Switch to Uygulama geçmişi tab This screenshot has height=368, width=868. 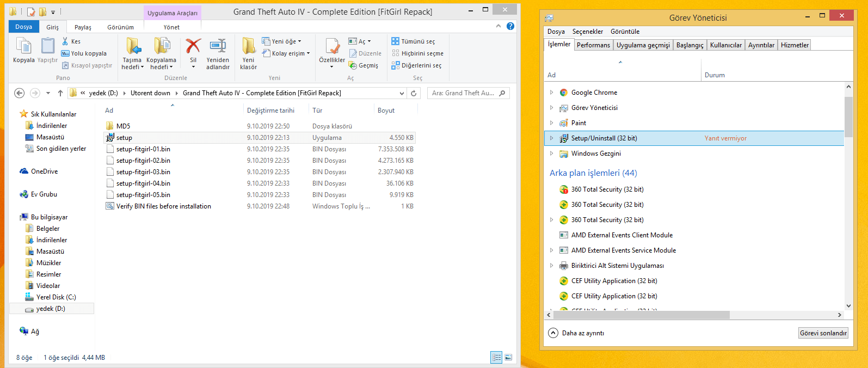pos(643,45)
